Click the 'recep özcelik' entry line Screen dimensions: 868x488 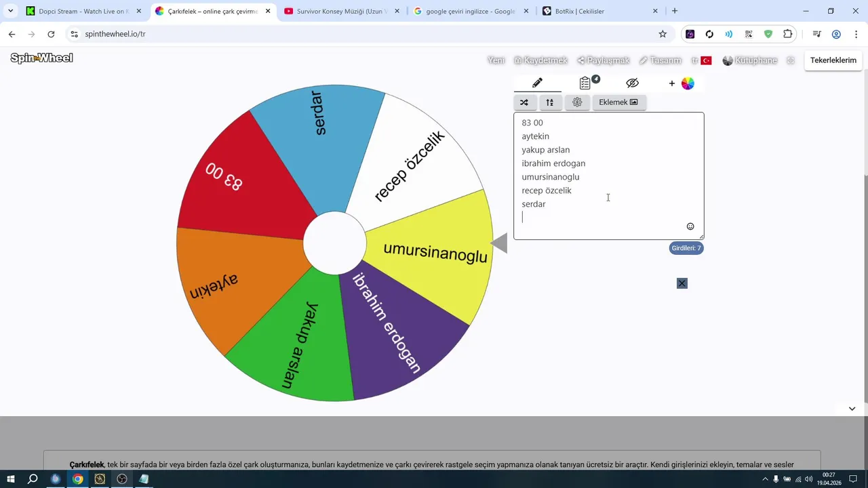(x=547, y=190)
